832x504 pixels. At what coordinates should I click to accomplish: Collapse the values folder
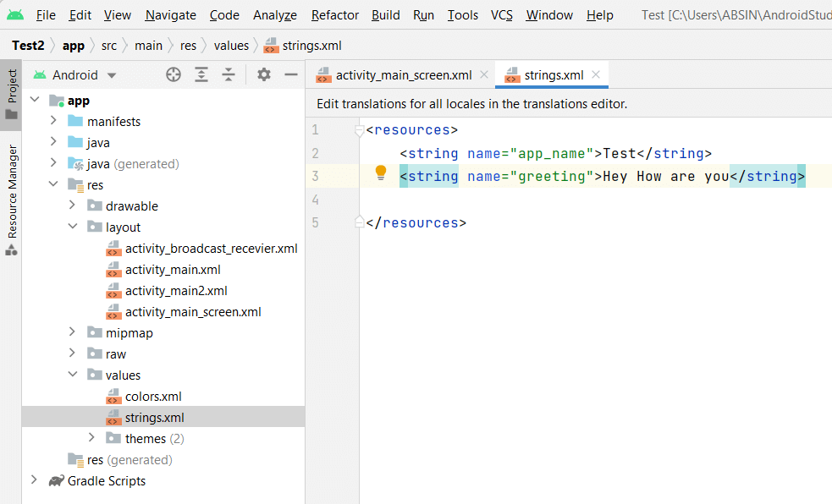(72, 375)
